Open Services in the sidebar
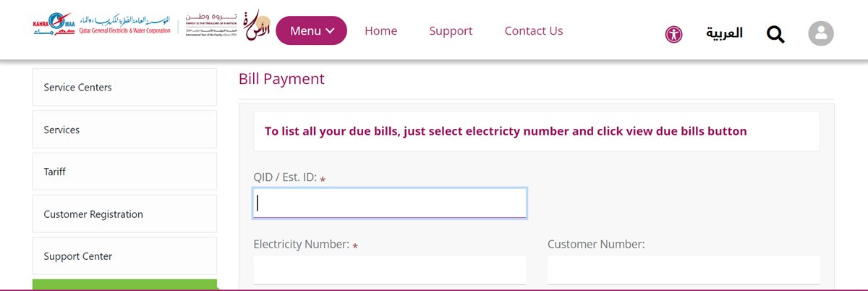The height and width of the screenshot is (291, 868). [x=124, y=130]
